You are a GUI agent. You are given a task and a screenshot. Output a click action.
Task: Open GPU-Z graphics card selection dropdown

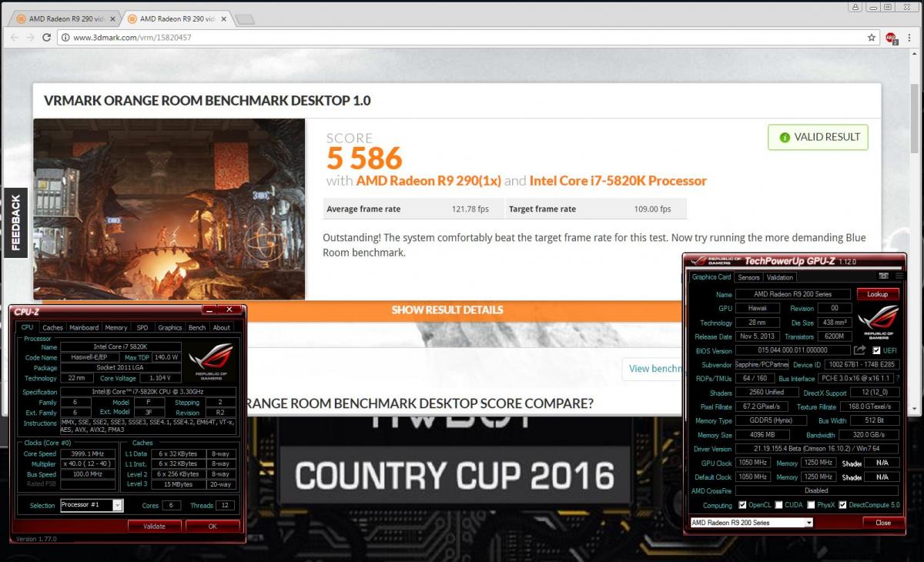808,523
